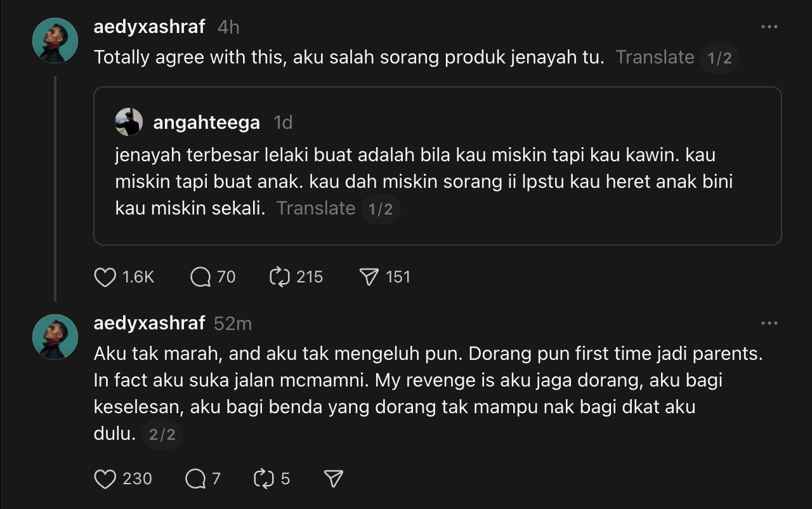Repost the post with 5 reposts
The image size is (812, 509).
tap(263, 479)
